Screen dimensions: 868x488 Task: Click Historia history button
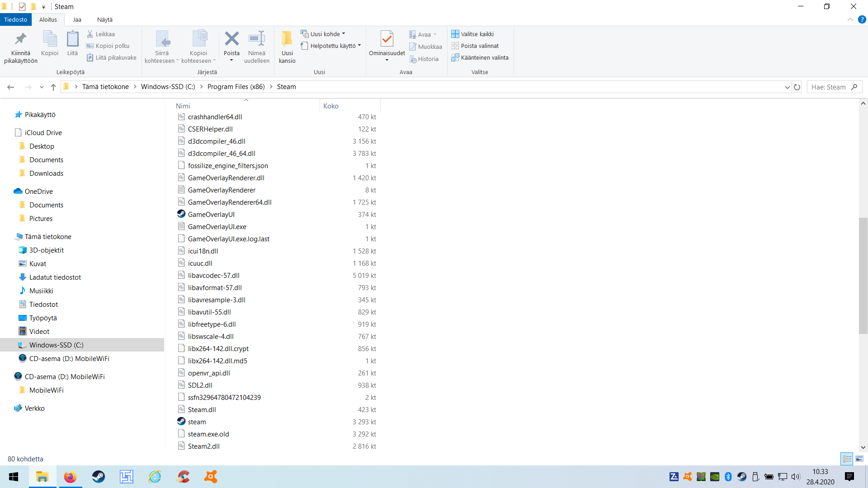point(424,59)
